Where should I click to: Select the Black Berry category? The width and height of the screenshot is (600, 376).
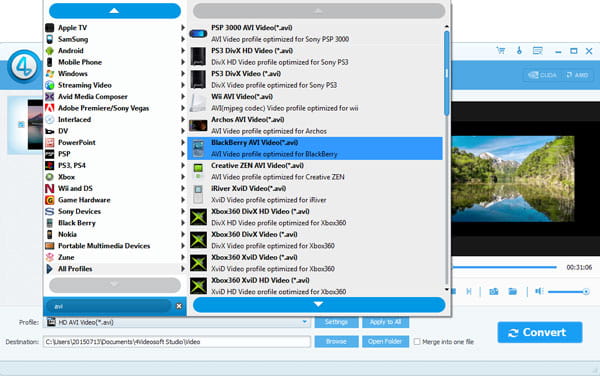(115, 223)
